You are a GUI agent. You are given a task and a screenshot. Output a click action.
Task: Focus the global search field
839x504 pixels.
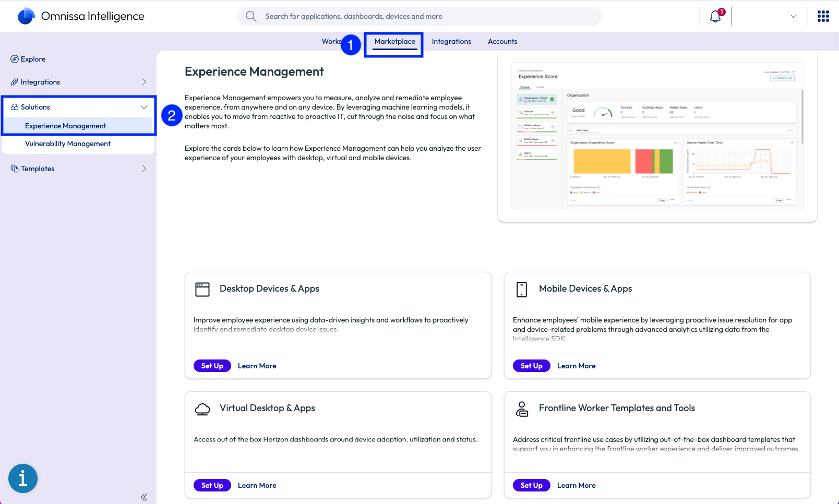coord(420,16)
